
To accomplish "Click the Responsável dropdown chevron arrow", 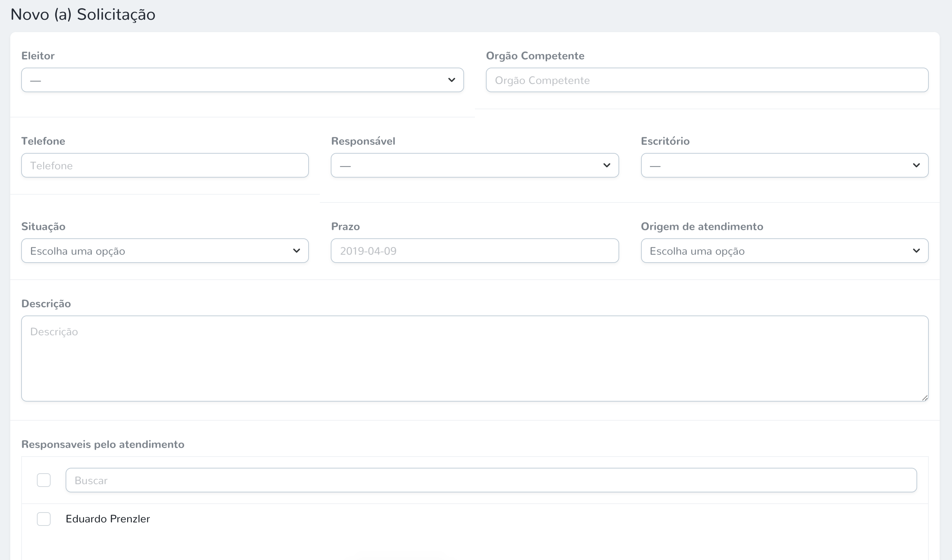I will coord(607,165).
